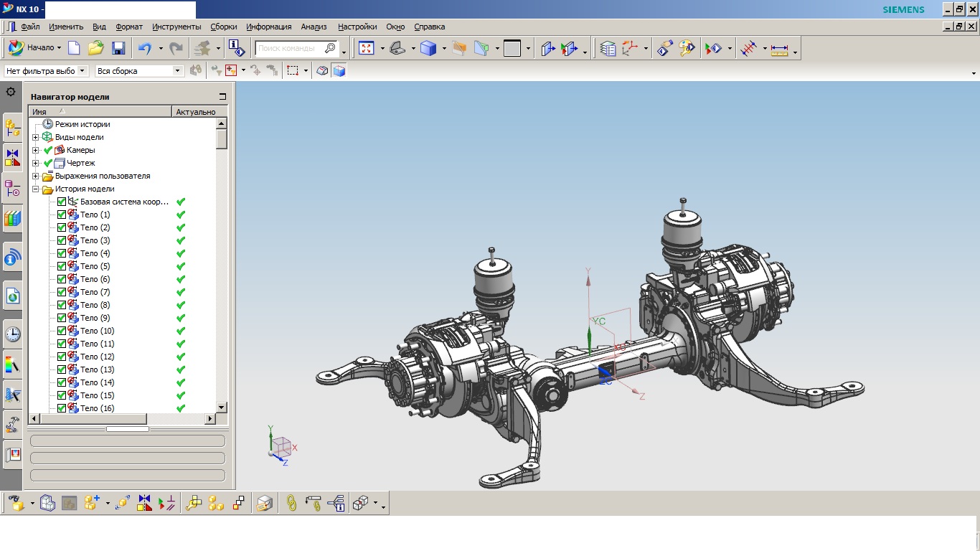
Task: Click the chain link WAVE linker icon
Action: click(x=291, y=503)
